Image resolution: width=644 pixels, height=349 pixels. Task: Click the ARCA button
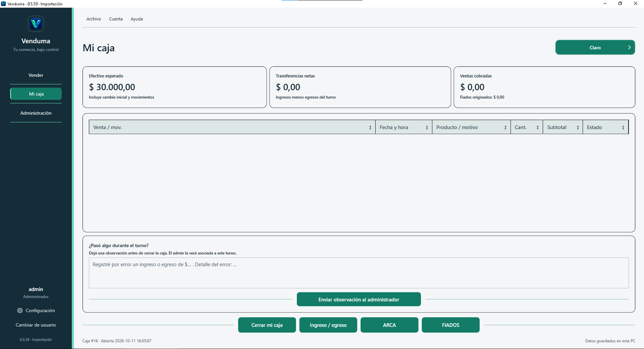[x=389, y=325]
